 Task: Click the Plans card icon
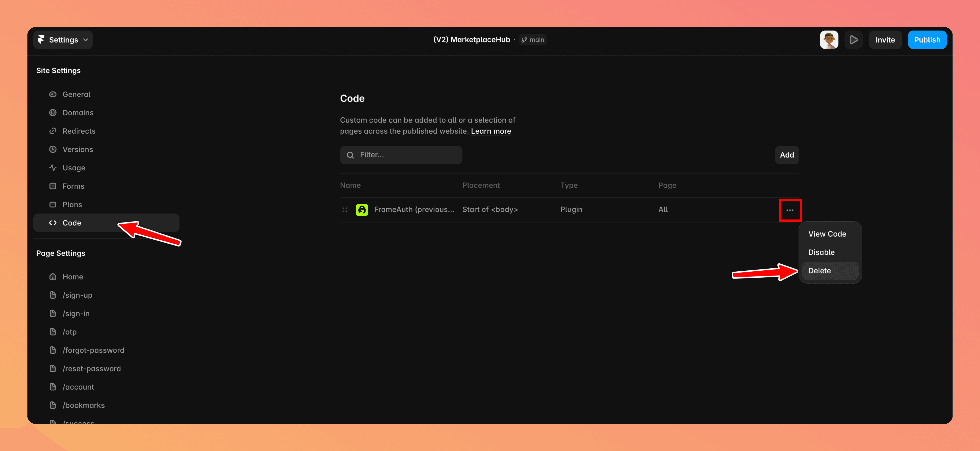53,205
